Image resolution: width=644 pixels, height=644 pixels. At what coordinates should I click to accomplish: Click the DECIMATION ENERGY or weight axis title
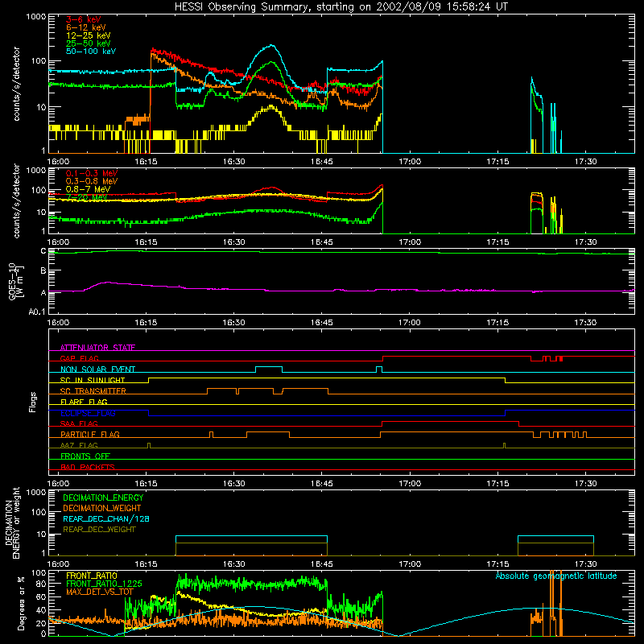click(13, 522)
